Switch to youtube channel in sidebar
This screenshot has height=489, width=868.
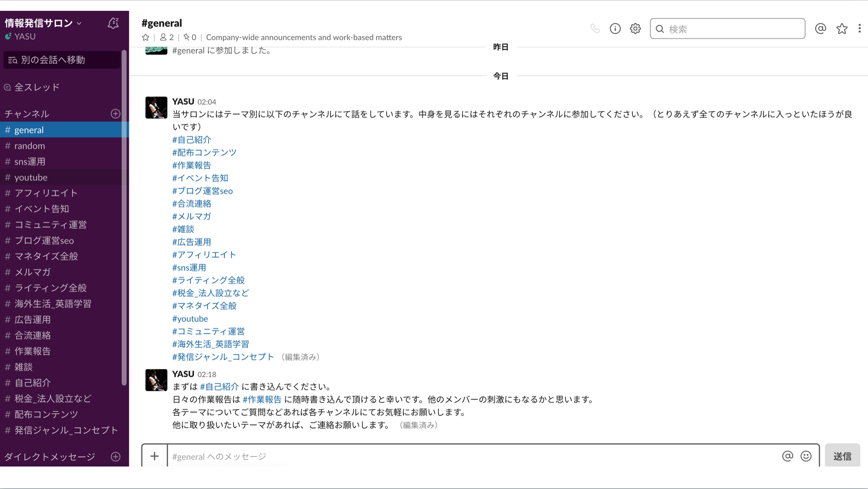(x=31, y=177)
